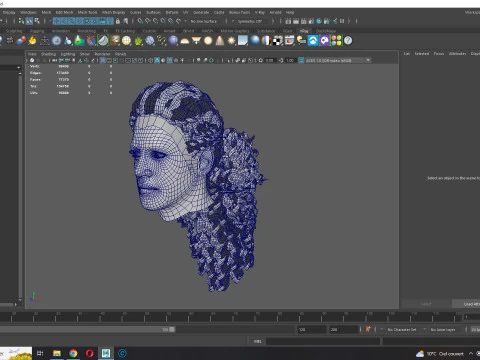Click the V-Ray sun light shelf icon
Viewport: 480px width, 360px height.
tap(231, 41)
